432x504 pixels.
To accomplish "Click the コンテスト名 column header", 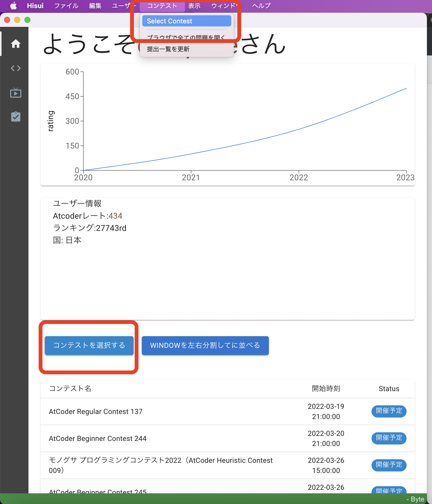I will (x=70, y=389).
